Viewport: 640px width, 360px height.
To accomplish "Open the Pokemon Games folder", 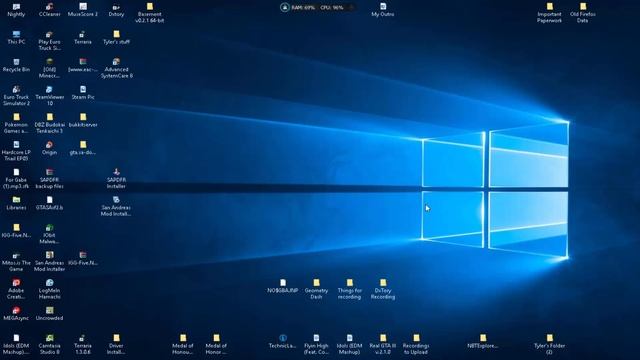I will pyautogui.click(x=16, y=124).
